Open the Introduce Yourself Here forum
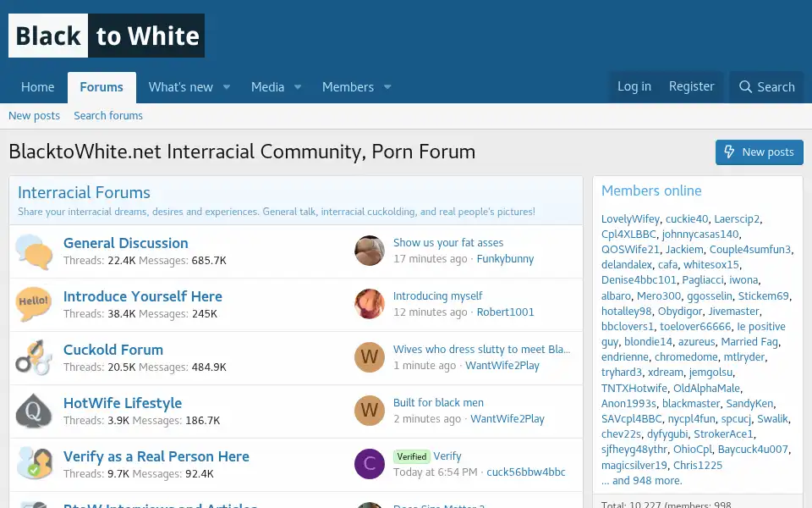This screenshot has height=508, width=812. coord(142,296)
